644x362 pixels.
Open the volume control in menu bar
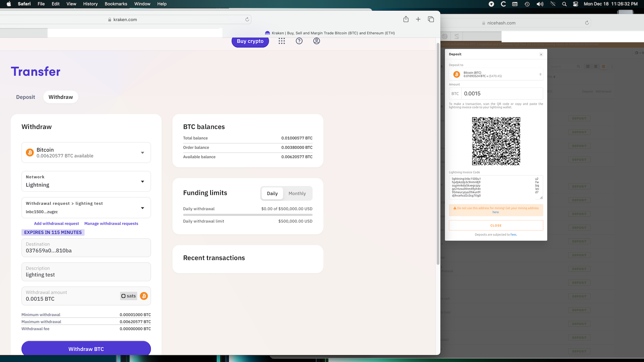point(540,4)
